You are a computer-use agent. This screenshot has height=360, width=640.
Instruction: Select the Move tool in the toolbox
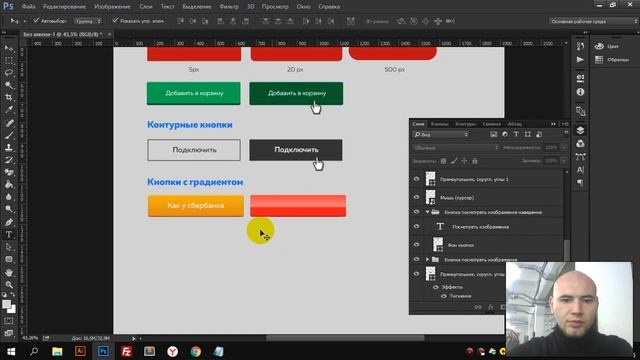(x=9, y=48)
